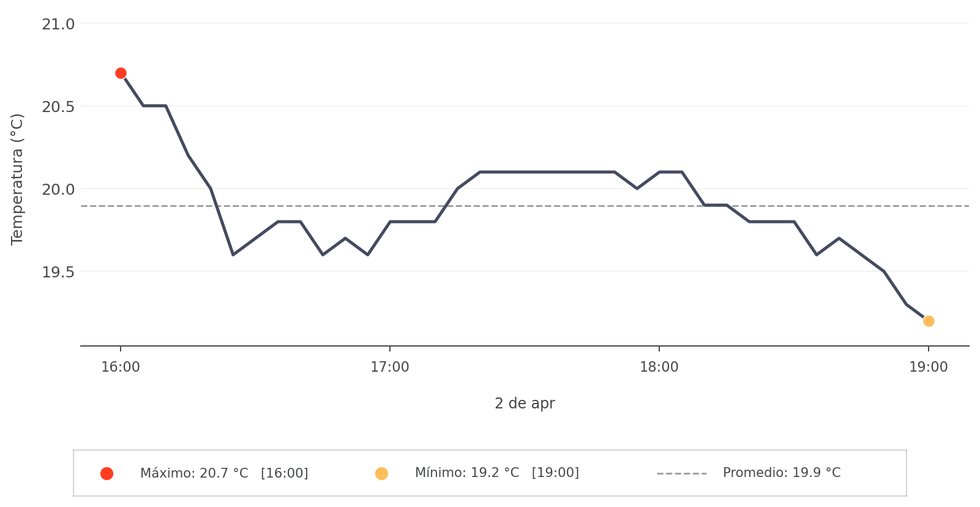Click the 20.5 label on the temperature axis
This screenshot has width=980, height=507.
[x=58, y=107]
